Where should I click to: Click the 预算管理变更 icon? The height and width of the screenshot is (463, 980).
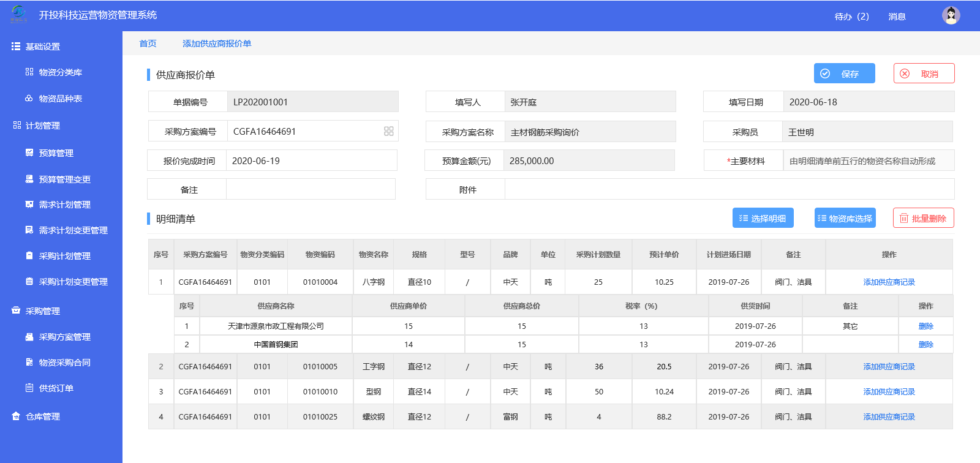pyautogui.click(x=29, y=179)
